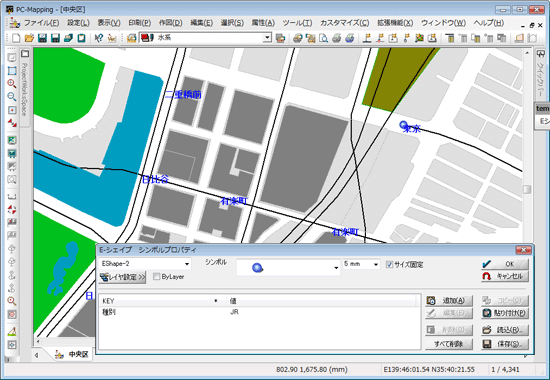Open print preview with the page-and-magnifier icon
550x380 pixels.
tap(323, 38)
